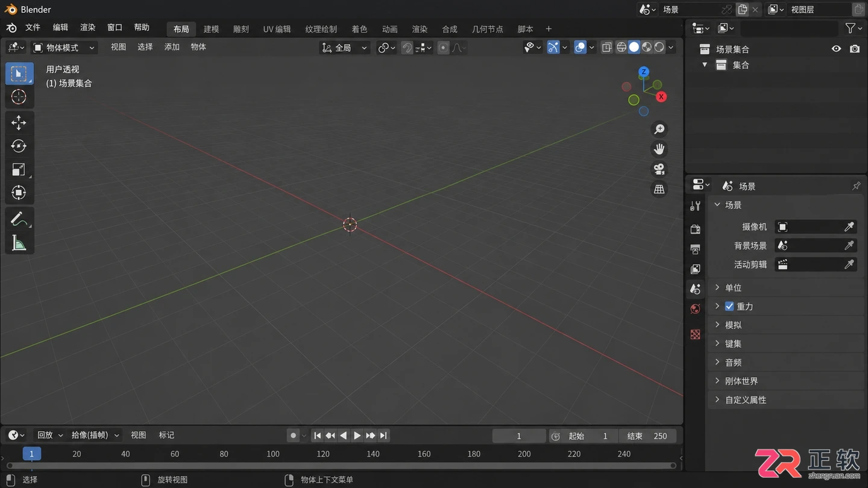The image size is (868, 488).
Task: Click the current frame number field
Action: (518, 436)
